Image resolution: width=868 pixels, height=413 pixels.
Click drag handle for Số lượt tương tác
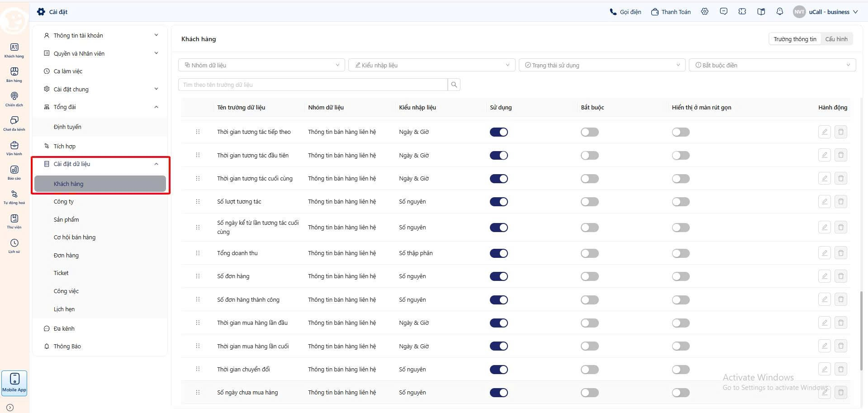[198, 201]
